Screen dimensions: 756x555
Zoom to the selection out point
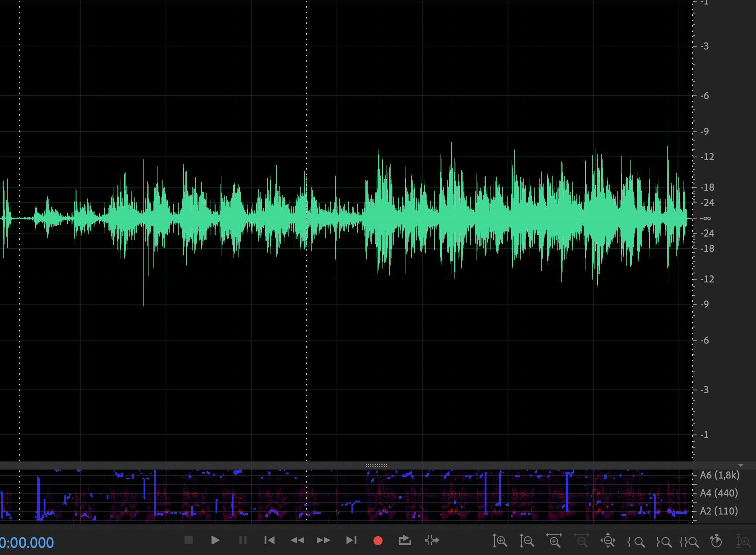tap(665, 541)
